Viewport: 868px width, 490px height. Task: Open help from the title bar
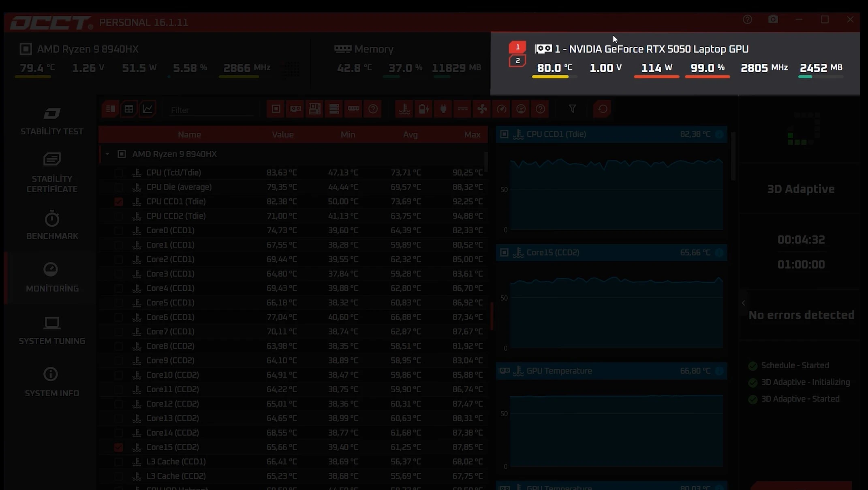748,19
